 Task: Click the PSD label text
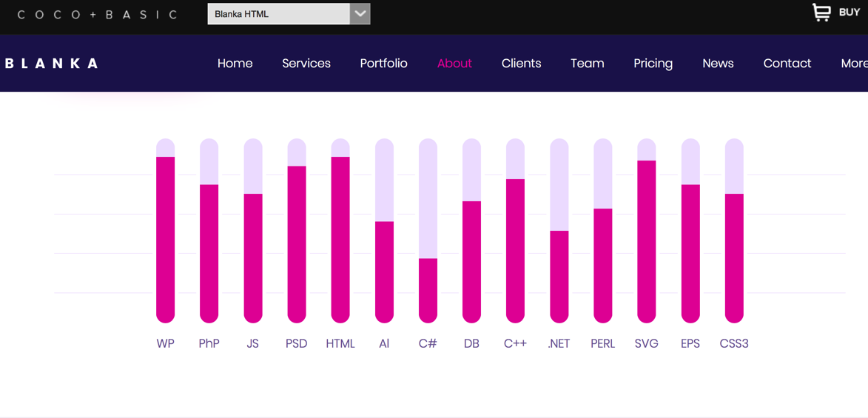coord(297,344)
